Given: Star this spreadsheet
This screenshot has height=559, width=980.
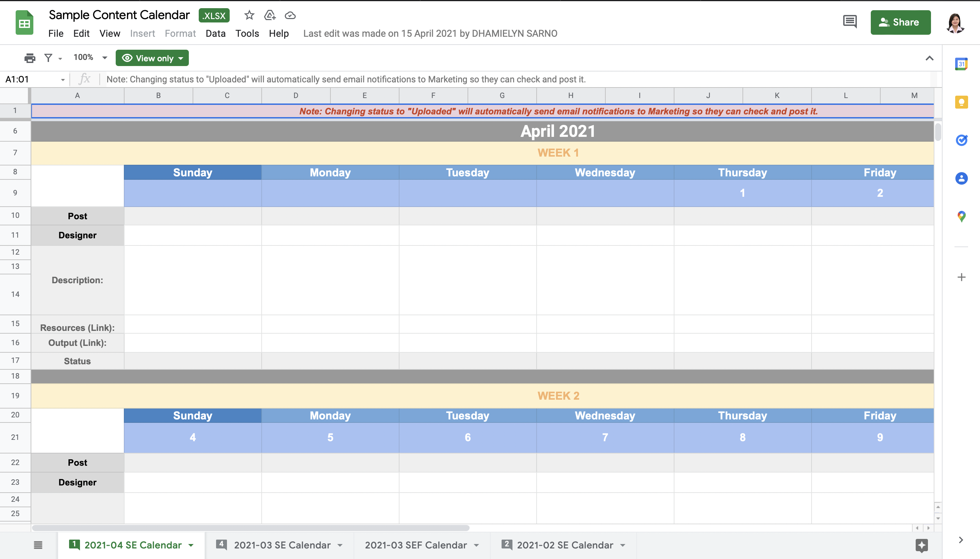Looking at the screenshot, I should point(249,15).
